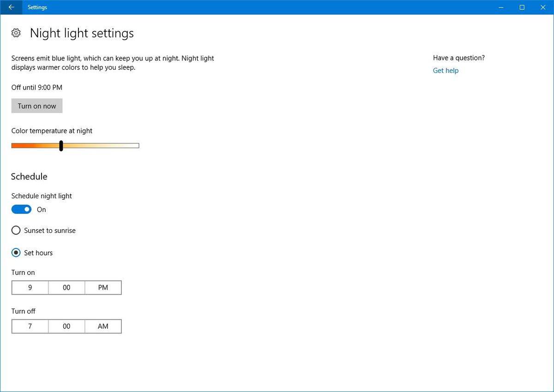
Task: Select the Sunset to sunrise option
Action: [x=16, y=230]
